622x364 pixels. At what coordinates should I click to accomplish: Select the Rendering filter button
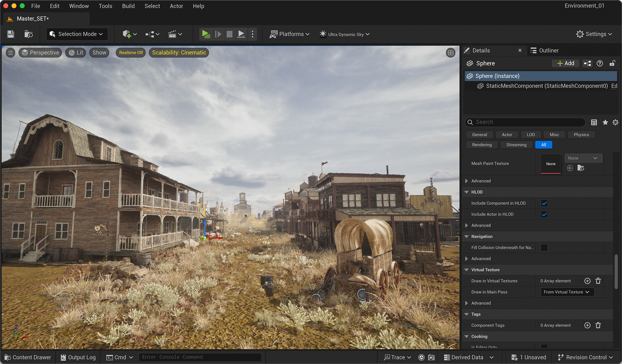coord(482,145)
